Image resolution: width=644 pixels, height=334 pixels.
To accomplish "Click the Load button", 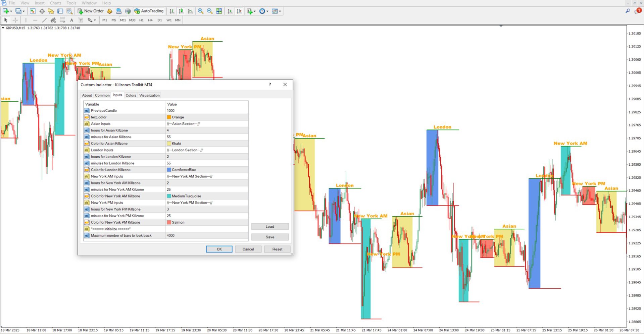I will point(270,227).
